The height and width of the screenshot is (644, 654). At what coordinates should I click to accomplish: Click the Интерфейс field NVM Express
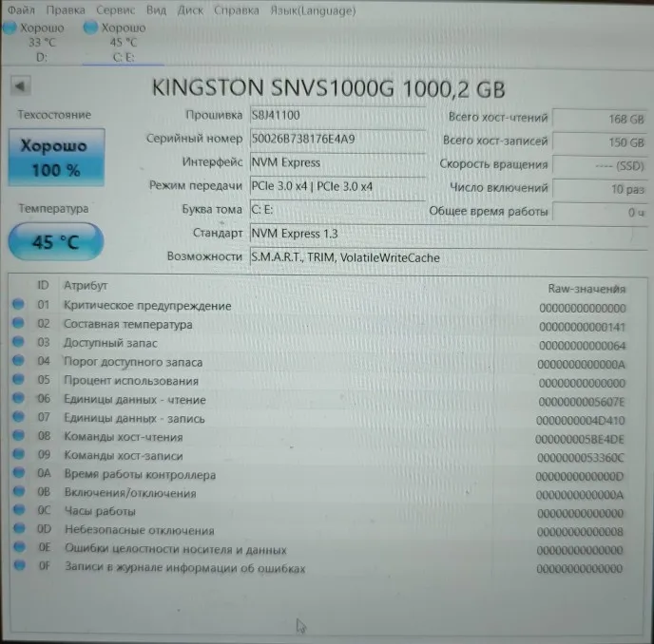[x=337, y=162]
